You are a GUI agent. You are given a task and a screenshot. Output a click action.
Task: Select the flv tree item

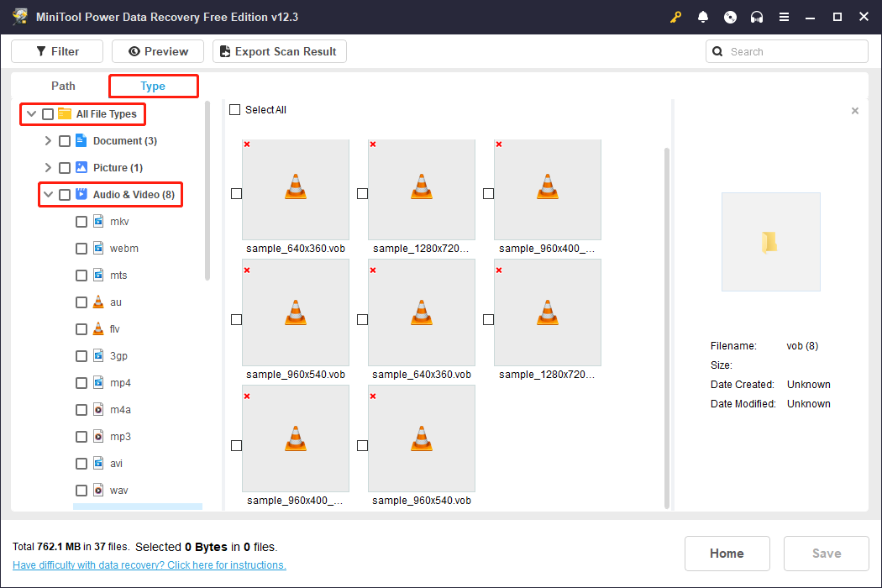[115, 329]
